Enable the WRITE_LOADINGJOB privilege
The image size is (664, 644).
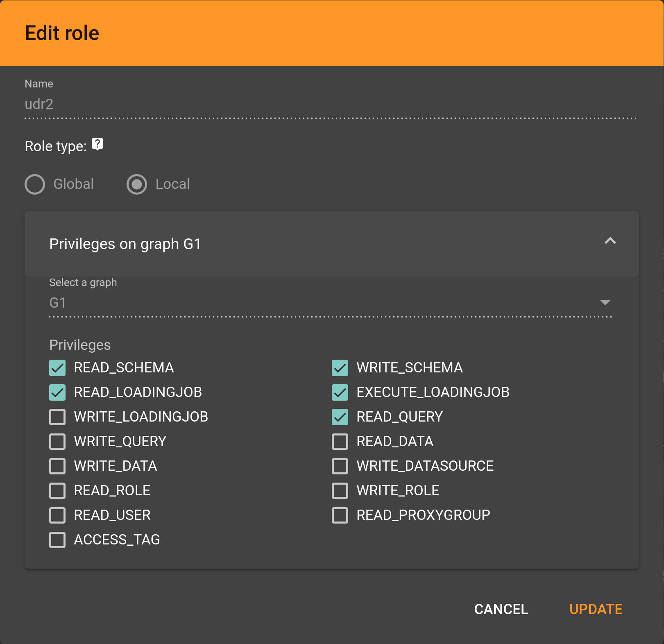tap(57, 417)
